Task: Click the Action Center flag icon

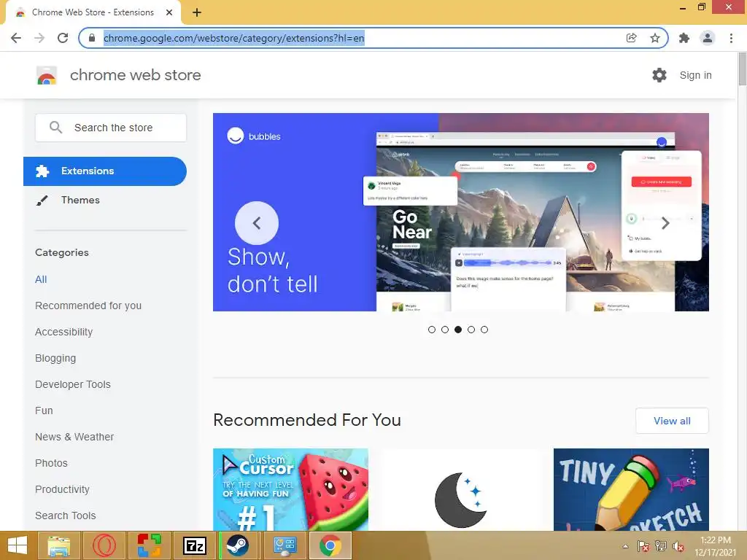Action: pyautogui.click(x=643, y=546)
